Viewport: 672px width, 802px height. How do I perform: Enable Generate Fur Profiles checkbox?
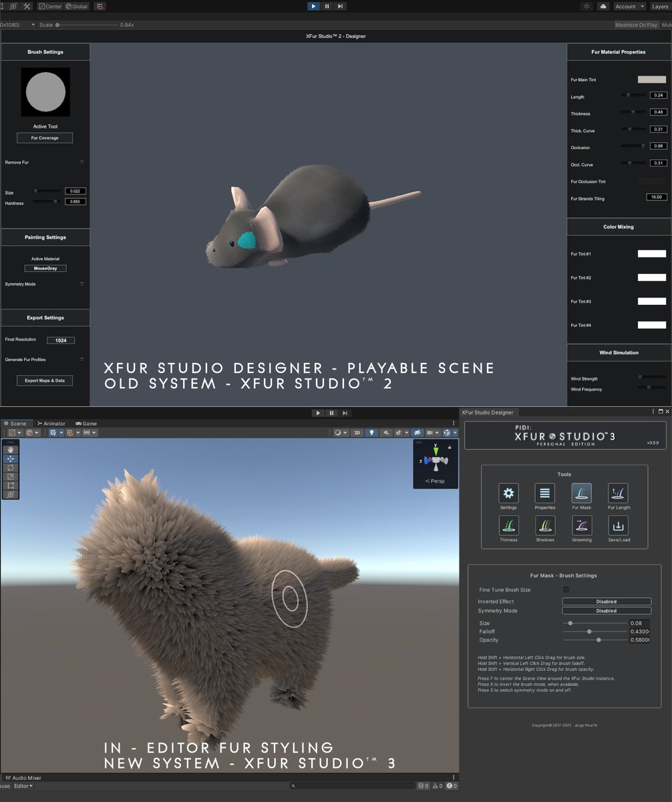coord(82,360)
